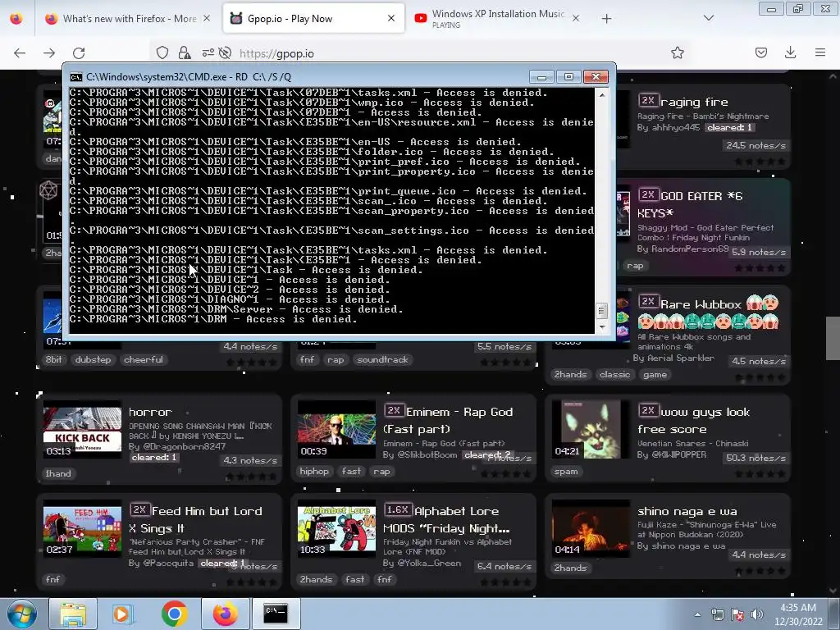Switch to Gpop.io - Play Now tab
The height and width of the screenshot is (630, 840).
tap(313, 19)
